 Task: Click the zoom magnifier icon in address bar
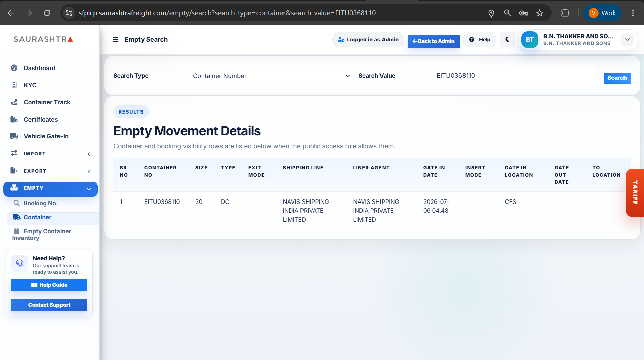(507, 13)
